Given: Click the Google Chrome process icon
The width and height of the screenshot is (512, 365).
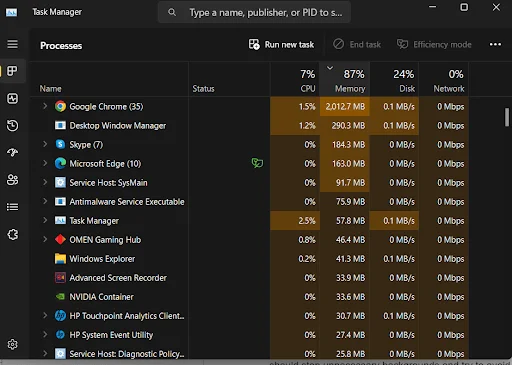Looking at the screenshot, I should tap(60, 106).
